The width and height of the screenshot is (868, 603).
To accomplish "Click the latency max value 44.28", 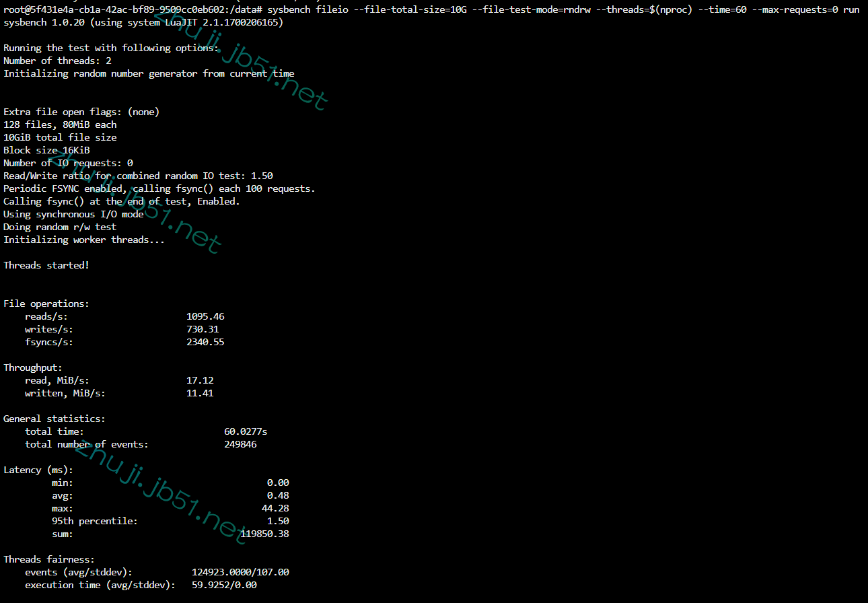I will point(275,508).
